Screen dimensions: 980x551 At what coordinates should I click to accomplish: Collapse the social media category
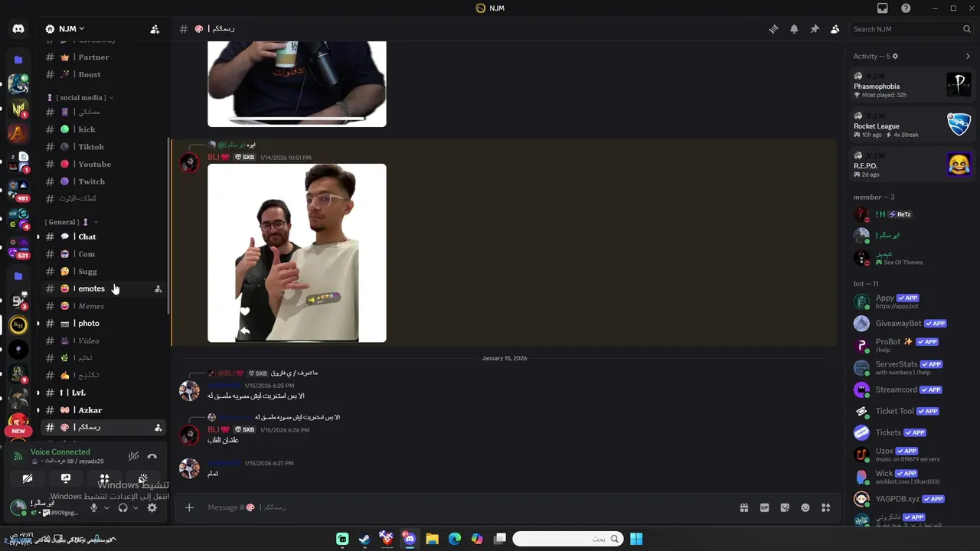coord(80,97)
